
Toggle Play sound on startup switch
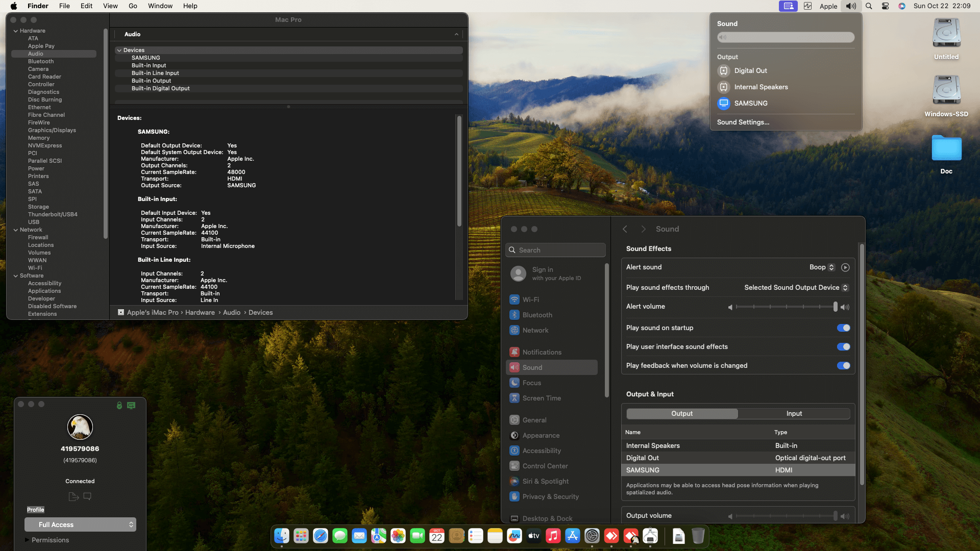click(x=843, y=328)
